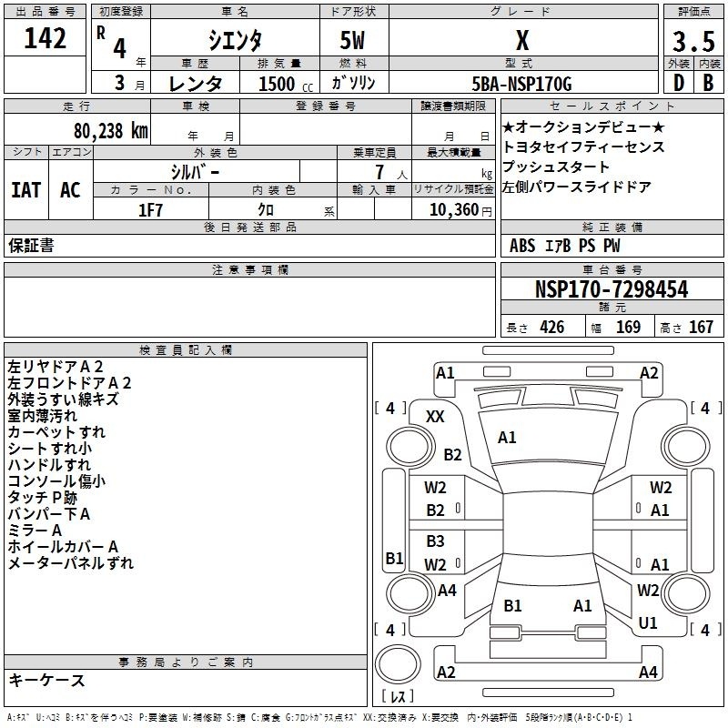Click the air conditioner value AC
This screenshot has height=728, width=728.
coord(71,190)
